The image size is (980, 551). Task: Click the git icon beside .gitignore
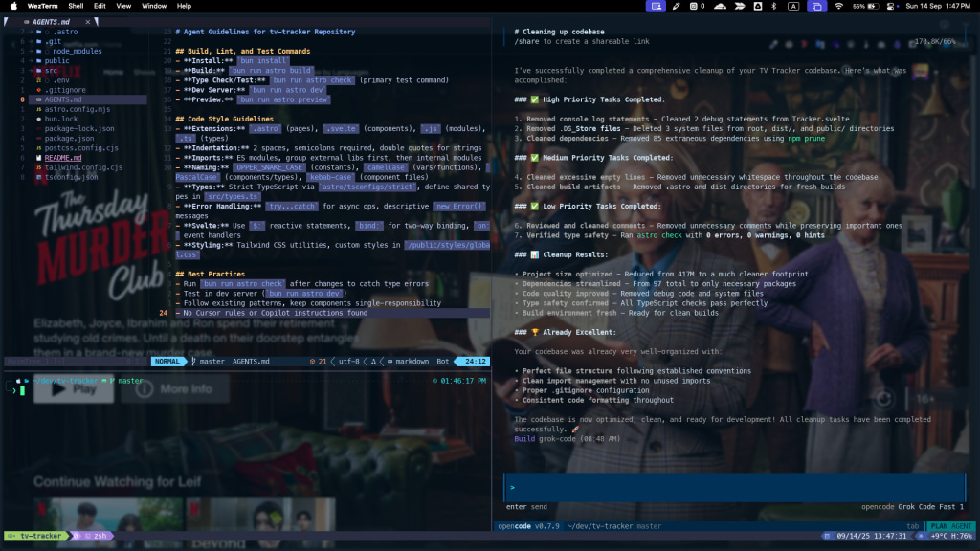click(x=38, y=90)
